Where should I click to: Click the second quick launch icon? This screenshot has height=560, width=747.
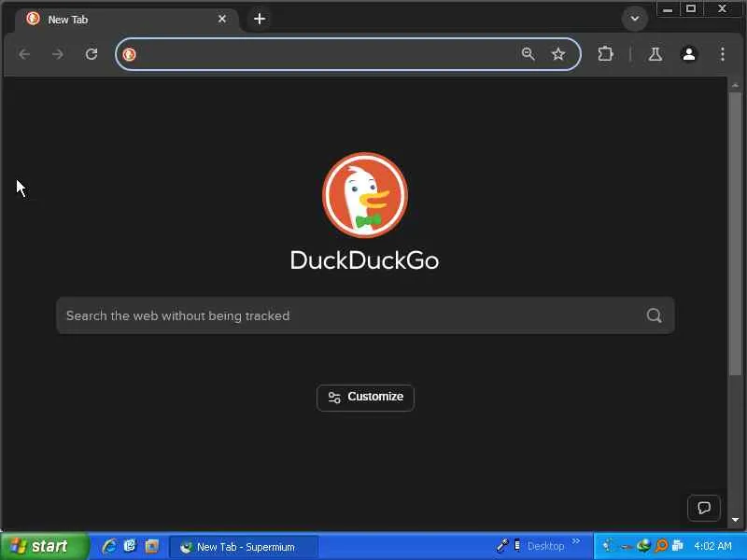[x=130, y=546]
